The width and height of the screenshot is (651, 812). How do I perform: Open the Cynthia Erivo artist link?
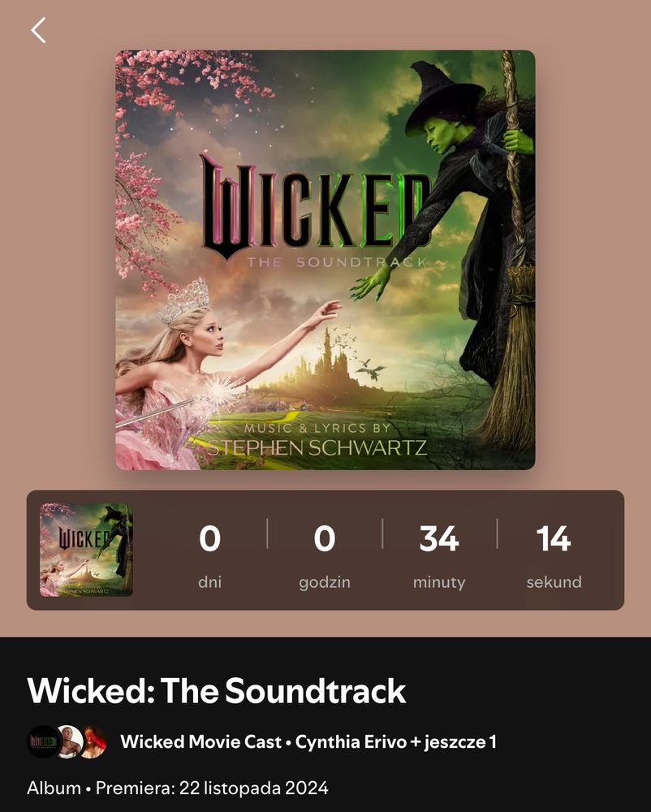[x=351, y=741]
